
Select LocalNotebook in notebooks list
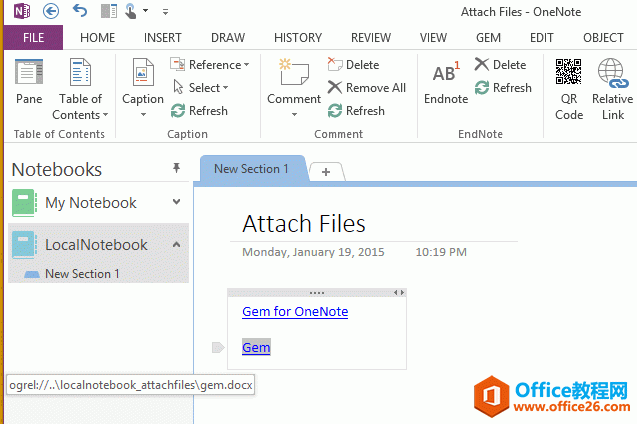96,244
